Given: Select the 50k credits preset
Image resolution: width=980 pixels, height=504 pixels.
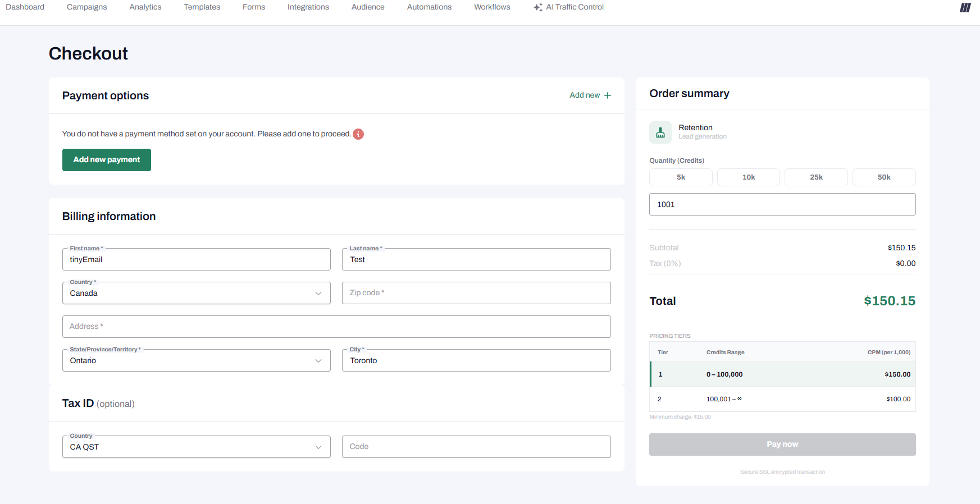Looking at the screenshot, I should (883, 177).
